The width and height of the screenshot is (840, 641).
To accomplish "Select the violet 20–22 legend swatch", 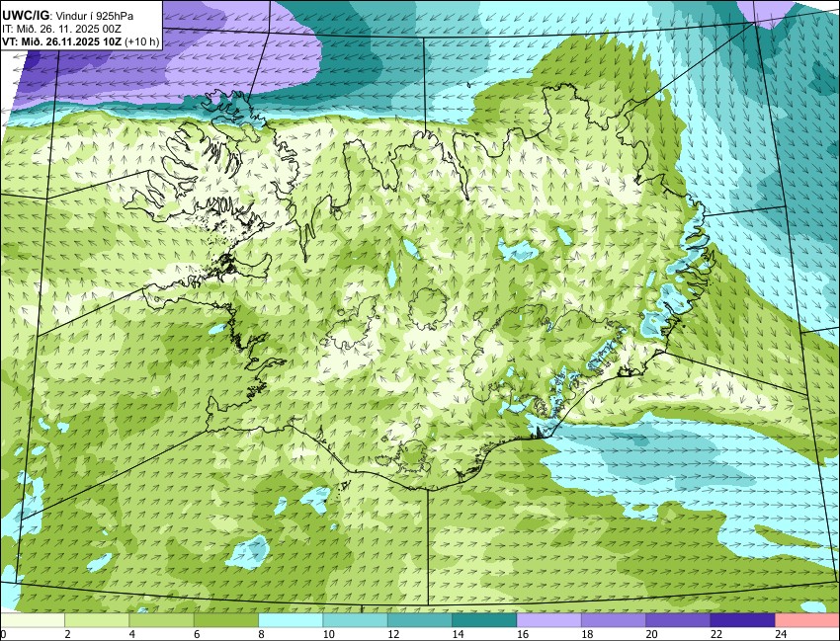I will coord(678,620).
